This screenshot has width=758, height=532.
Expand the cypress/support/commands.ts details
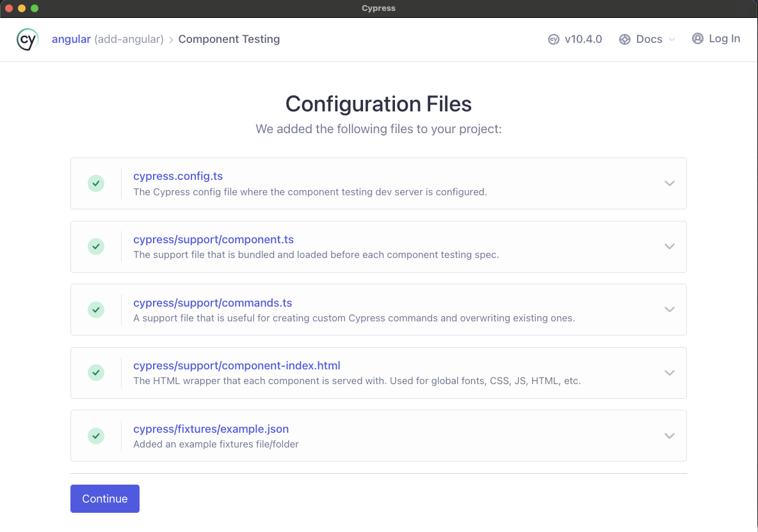(670, 309)
